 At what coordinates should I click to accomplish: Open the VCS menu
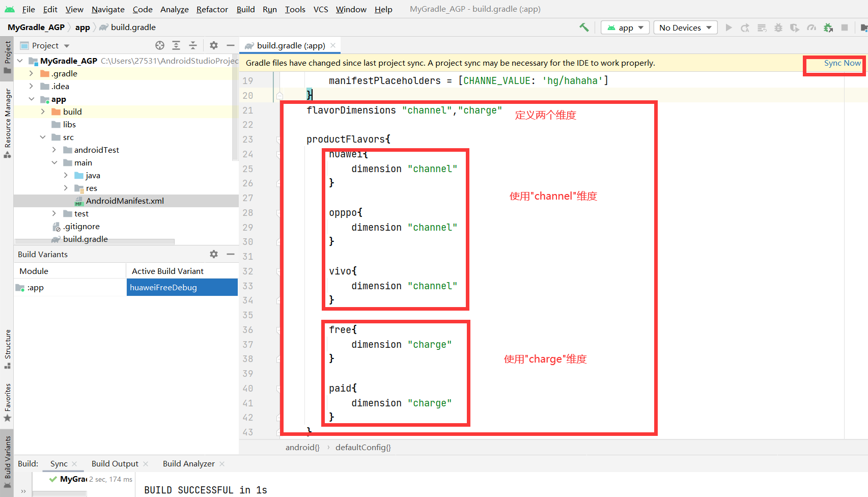[x=321, y=9]
